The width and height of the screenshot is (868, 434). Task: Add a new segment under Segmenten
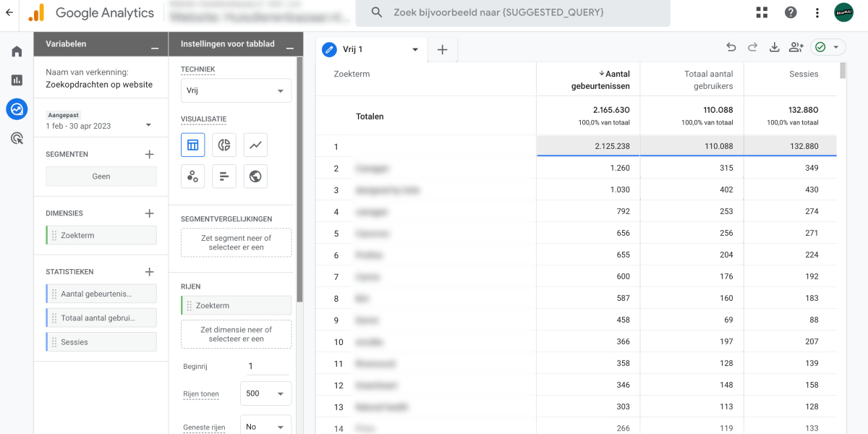(x=150, y=154)
